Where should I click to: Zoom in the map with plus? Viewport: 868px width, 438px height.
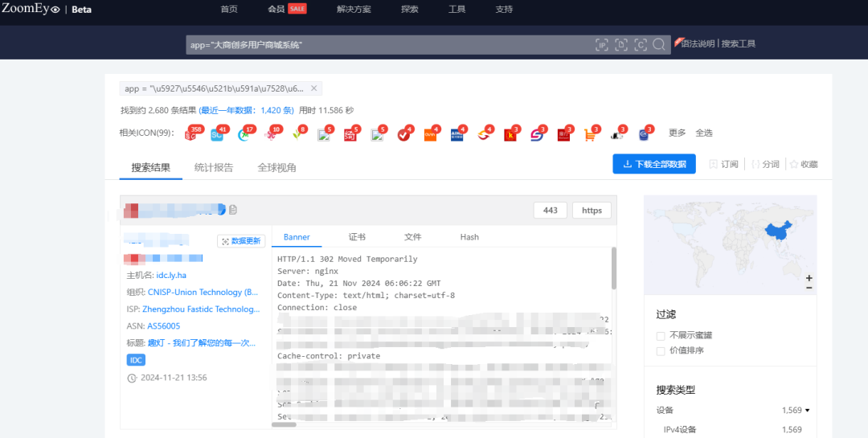(x=809, y=278)
